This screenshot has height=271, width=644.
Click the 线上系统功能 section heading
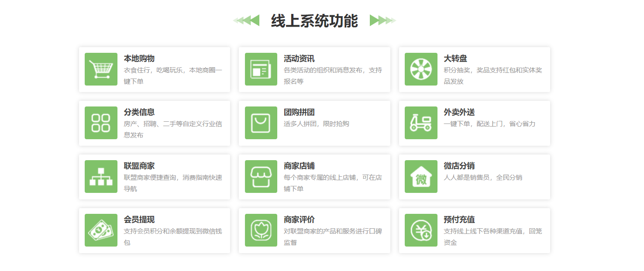[314, 21]
